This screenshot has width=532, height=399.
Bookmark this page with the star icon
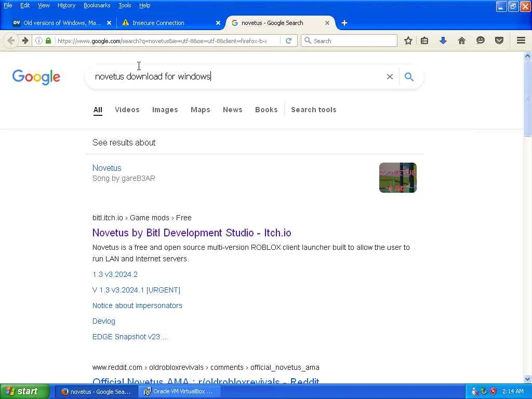pos(408,41)
